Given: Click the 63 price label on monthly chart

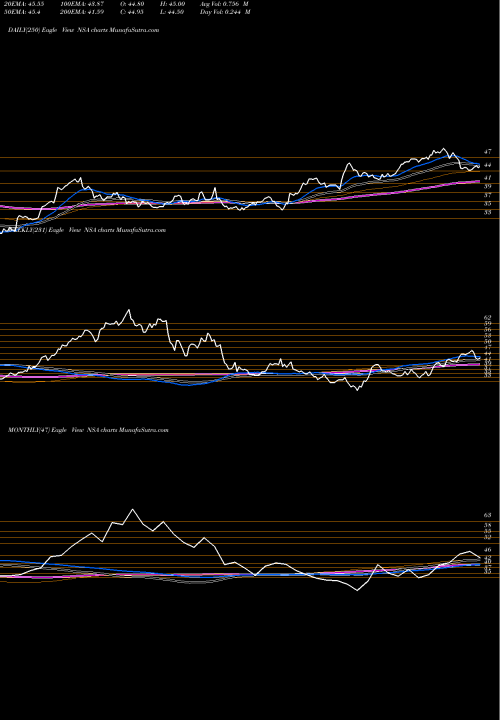Looking at the screenshot, I should click(488, 515).
